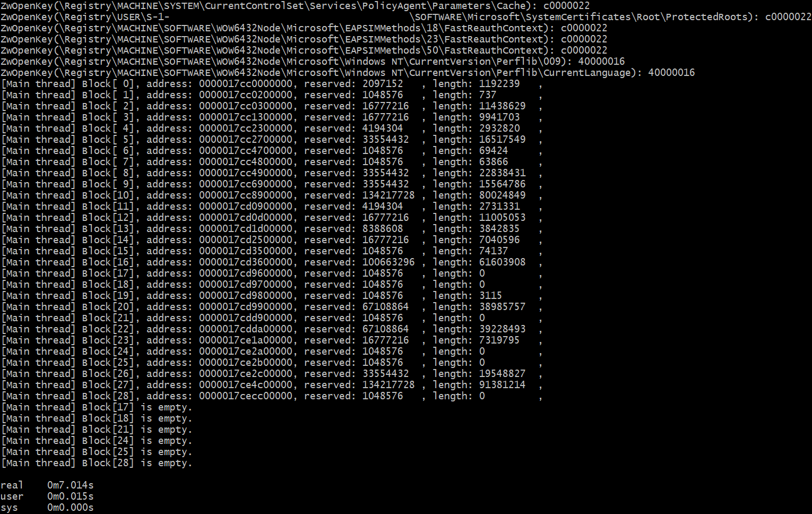Click the EAPSIMMethods\18 FastReauthContext line
The image size is (812, 514).
point(304,28)
